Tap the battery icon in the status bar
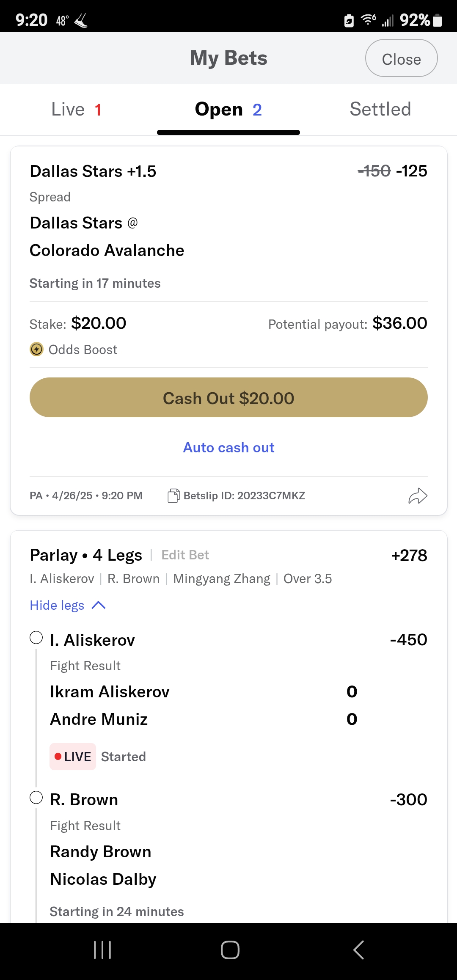This screenshot has width=457, height=980. pyautogui.click(x=438, y=20)
